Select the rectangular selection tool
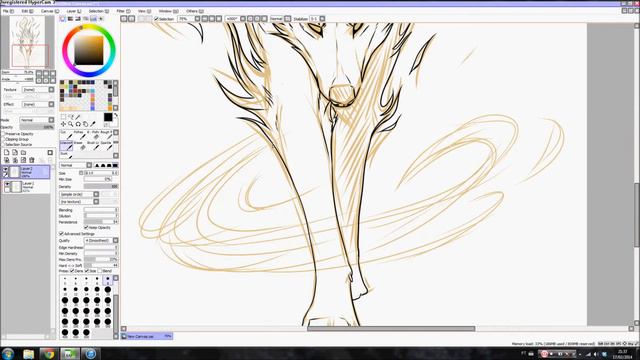 [63, 117]
